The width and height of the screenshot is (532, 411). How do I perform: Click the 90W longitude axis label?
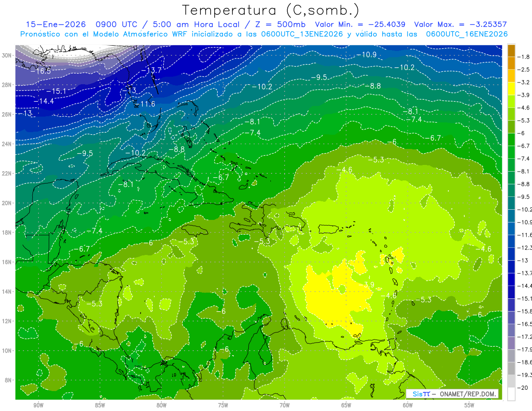(x=39, y=405)
